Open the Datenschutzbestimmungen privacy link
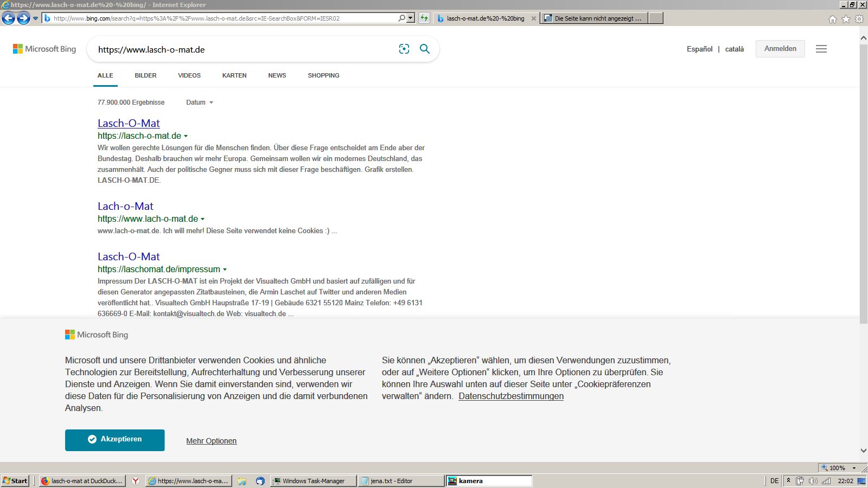868x488 pixels. pyautogui.click(x=511, y=396)
